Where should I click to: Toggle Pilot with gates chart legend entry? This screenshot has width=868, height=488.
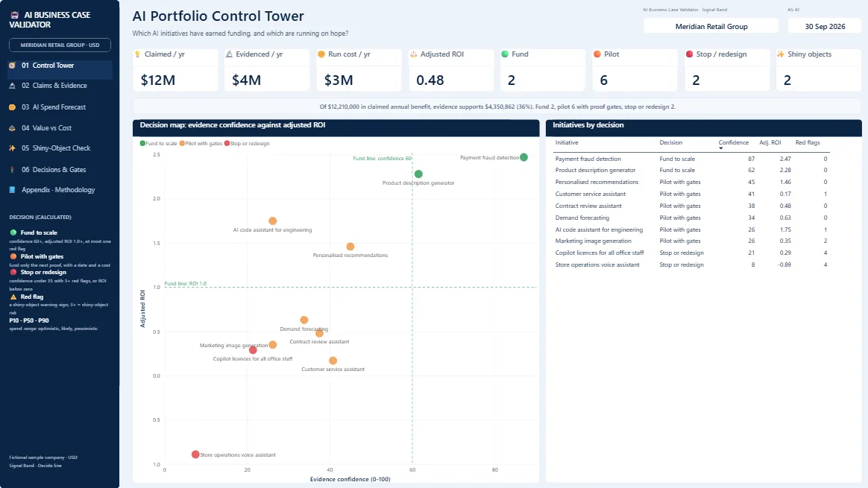pos(201,143)
